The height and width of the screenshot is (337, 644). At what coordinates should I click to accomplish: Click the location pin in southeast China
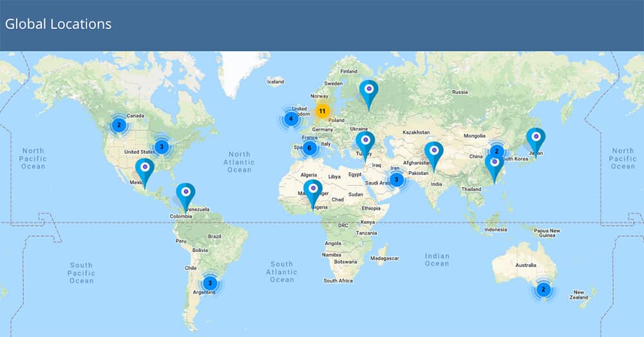coord(495,168)
